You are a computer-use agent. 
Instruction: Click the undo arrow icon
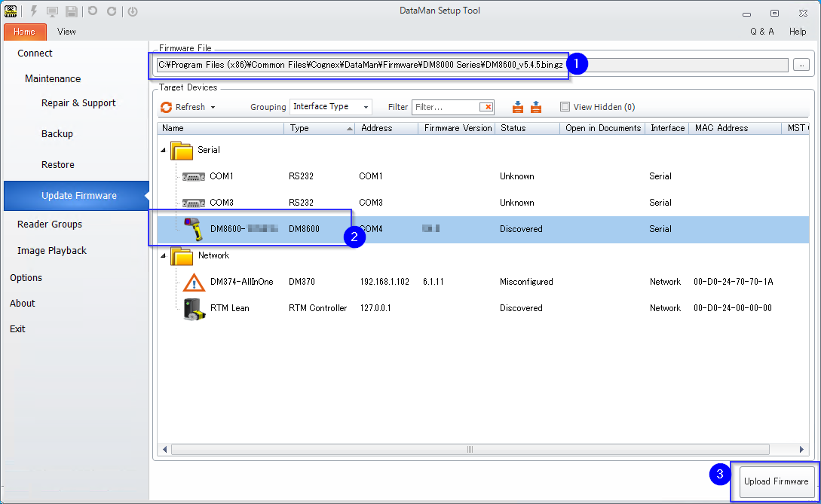(x=93, y=11)
